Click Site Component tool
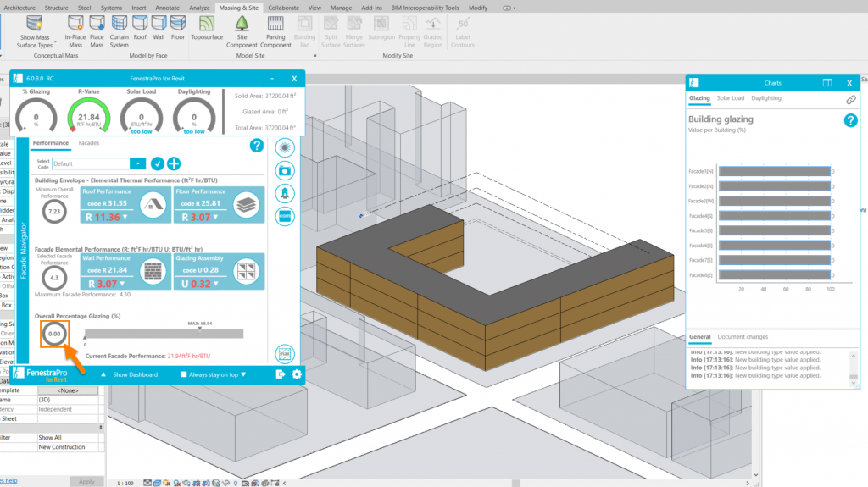The image size is (868, 487). pos(242,32)
